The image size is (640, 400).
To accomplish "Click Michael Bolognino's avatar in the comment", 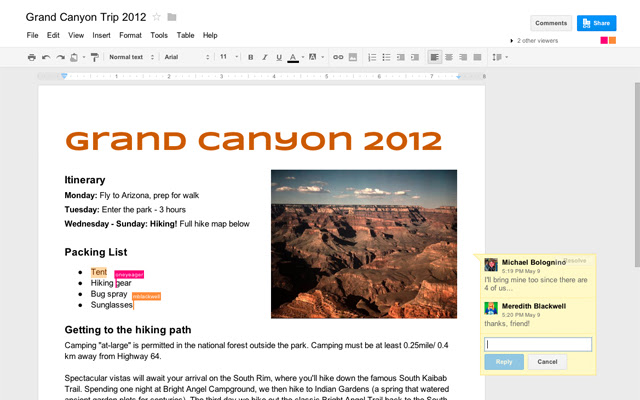I will click(x=491, y=264).
